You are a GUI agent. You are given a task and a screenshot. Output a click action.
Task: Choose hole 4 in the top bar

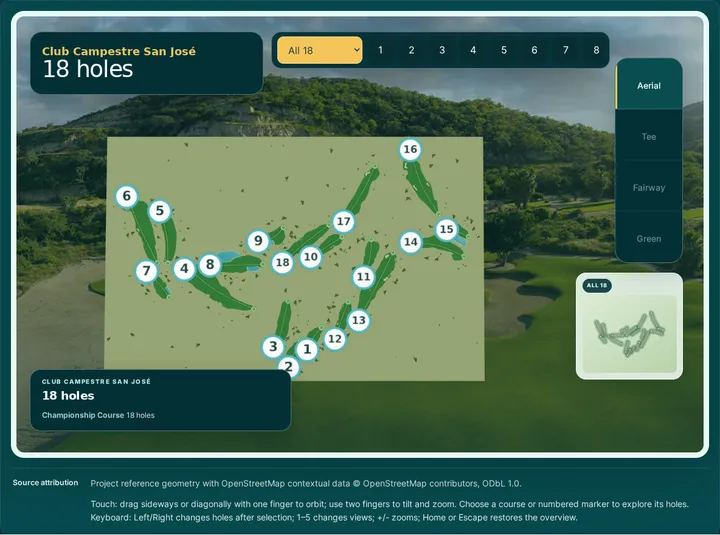tap(473, 50)
